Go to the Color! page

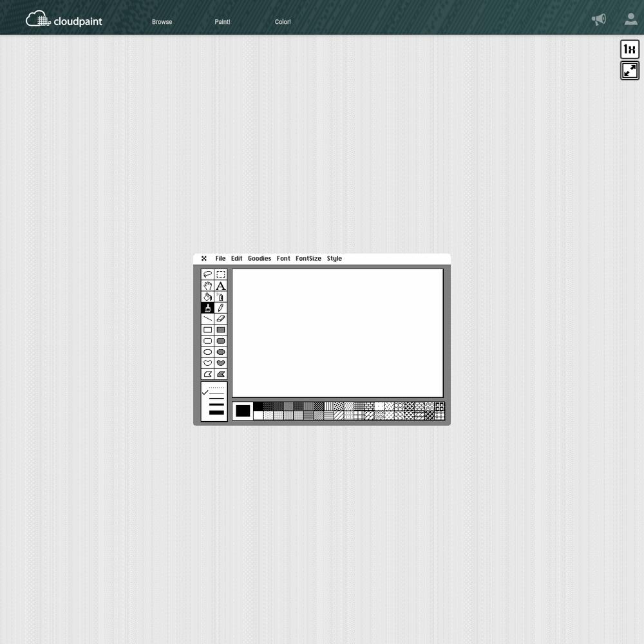pos(283,22)
